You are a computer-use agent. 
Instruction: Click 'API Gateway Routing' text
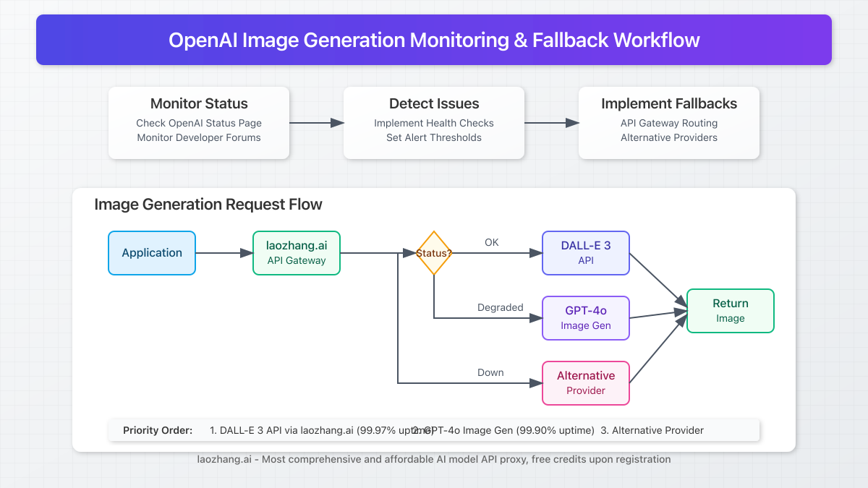point(669,123)
